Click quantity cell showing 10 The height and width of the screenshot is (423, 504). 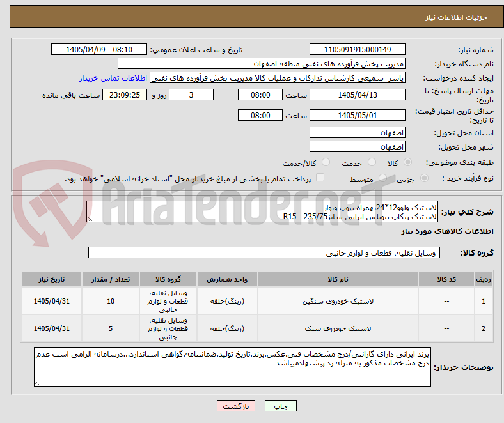pyautogui.click(x=111, y=301)
